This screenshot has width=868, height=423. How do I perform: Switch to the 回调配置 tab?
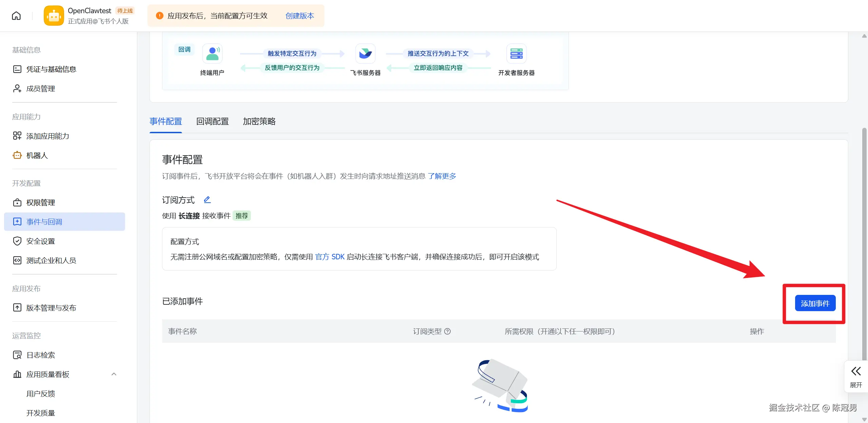point(212,121)
